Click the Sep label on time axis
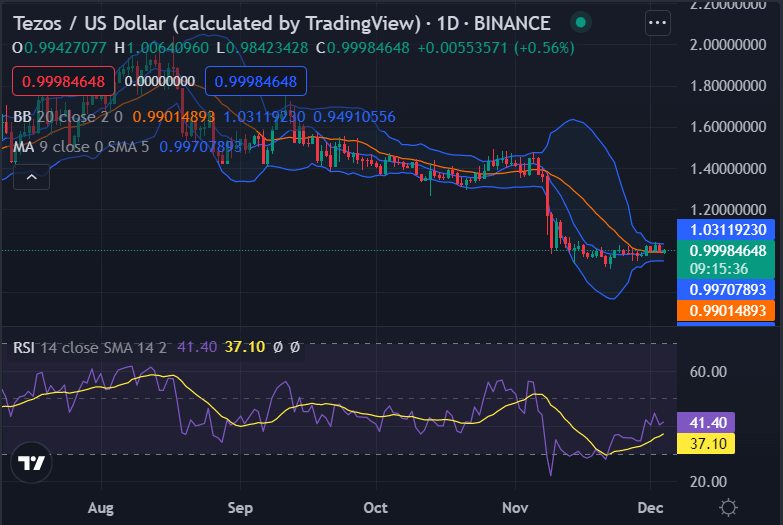 tap(240, 508)
